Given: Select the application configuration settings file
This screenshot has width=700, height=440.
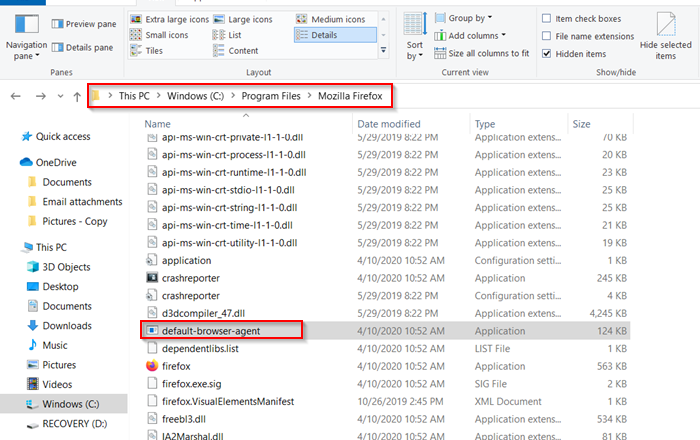Looking at the screenshot, I should click(x=187, y=261).
